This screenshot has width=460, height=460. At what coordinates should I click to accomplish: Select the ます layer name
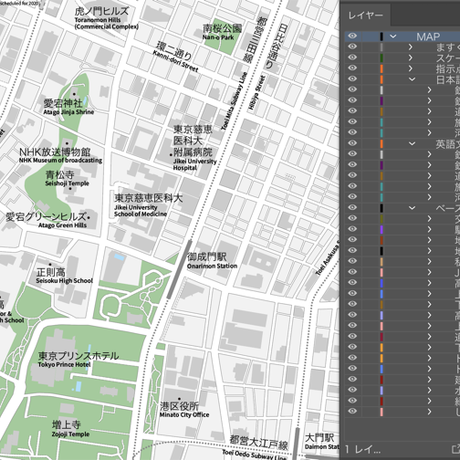click(x=448, y=47)
